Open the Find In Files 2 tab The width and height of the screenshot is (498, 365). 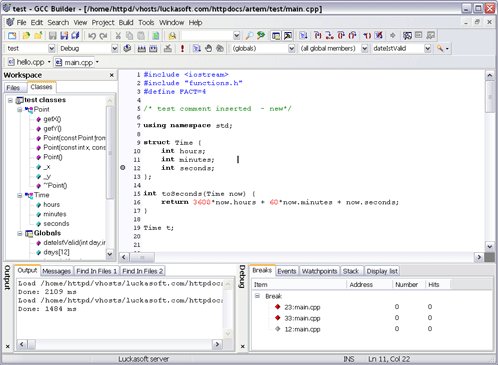click(x=142, y=271)
